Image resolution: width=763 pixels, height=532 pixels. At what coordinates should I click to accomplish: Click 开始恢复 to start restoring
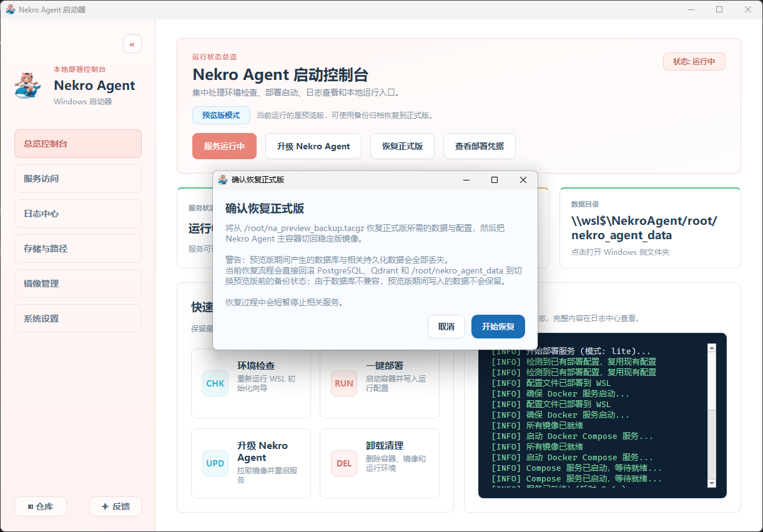498,327
